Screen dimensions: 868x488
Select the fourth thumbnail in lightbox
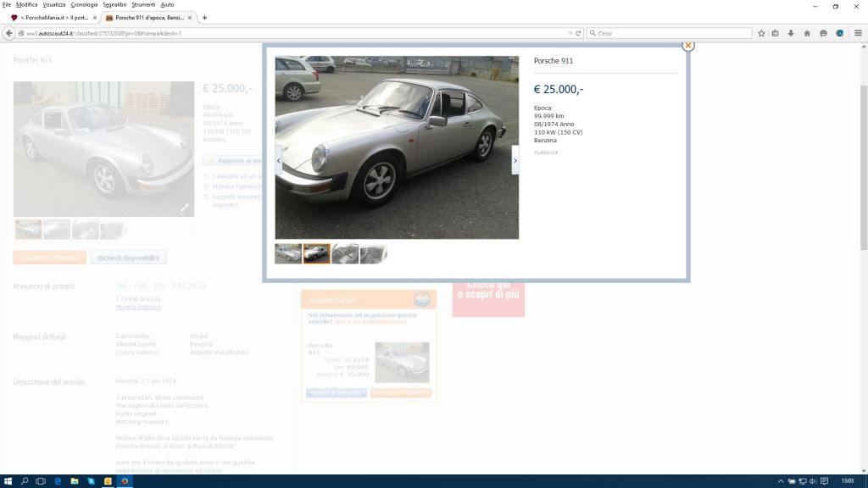point(374,253)
